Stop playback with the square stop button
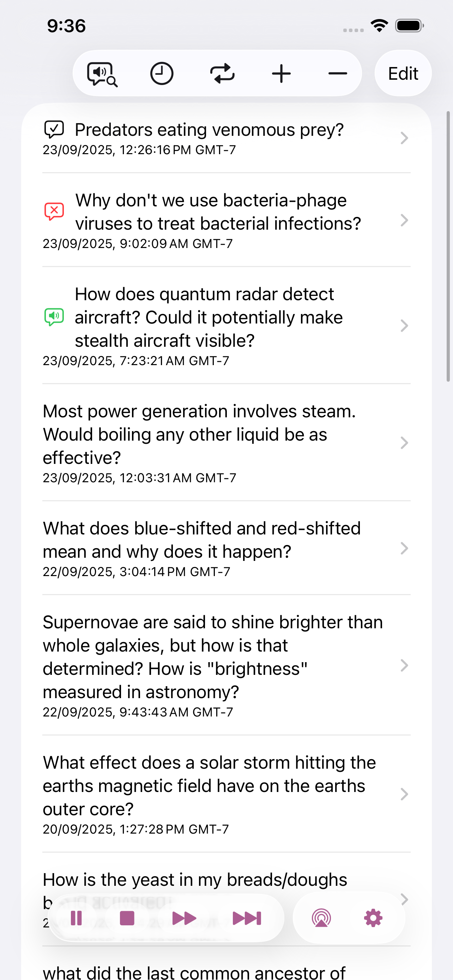The height and width of the screenshot is (980, 453). pos(127,918)
